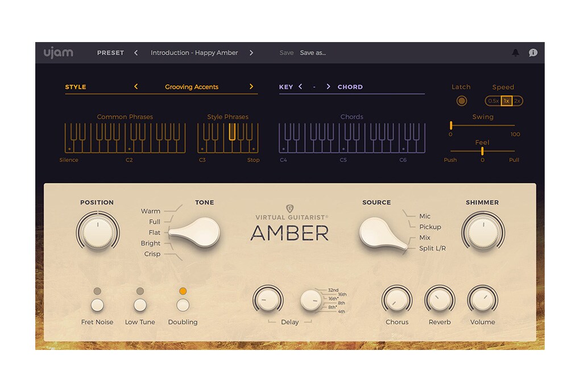Set tone to Warm

tap(151, 211)
